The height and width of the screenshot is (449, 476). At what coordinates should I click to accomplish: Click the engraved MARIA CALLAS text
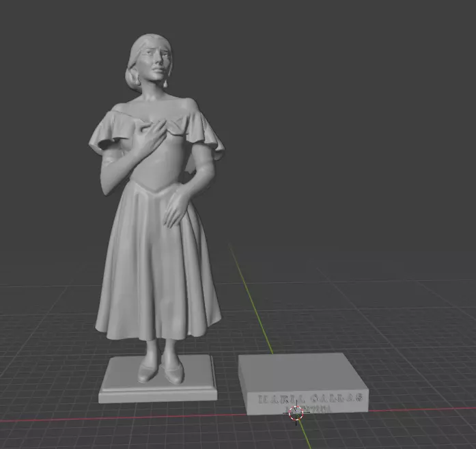click(311, 398)
